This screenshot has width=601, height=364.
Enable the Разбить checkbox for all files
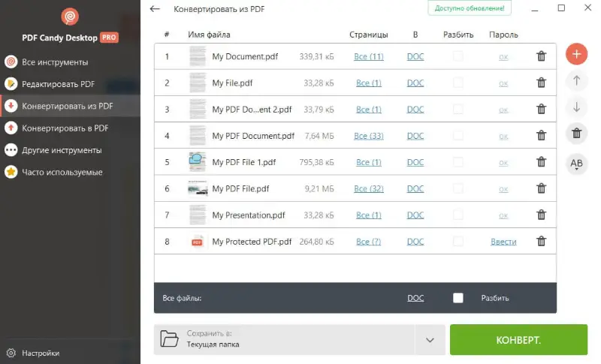(x=458, y=298)
